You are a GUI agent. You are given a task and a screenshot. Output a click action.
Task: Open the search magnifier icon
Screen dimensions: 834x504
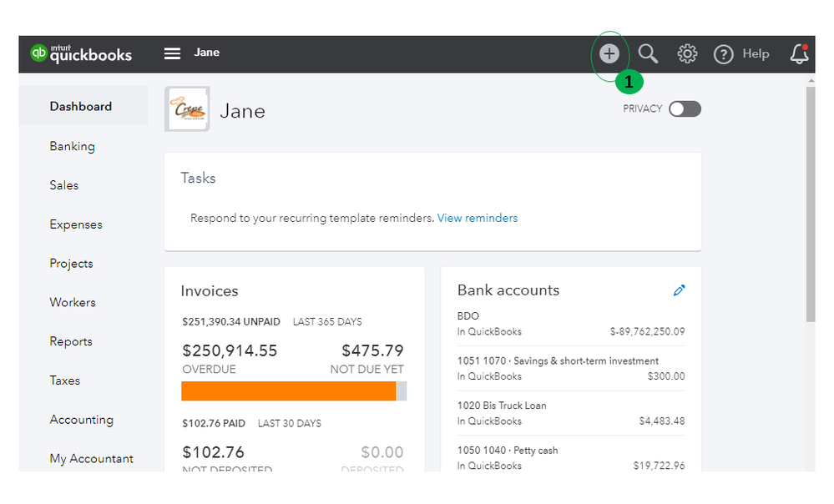[648, 54]
